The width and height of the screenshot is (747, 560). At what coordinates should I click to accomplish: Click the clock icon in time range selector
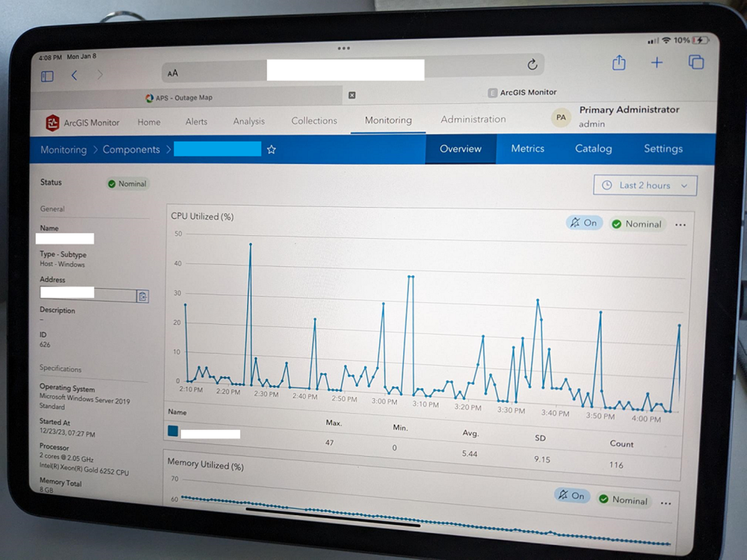tap(607, 185)
